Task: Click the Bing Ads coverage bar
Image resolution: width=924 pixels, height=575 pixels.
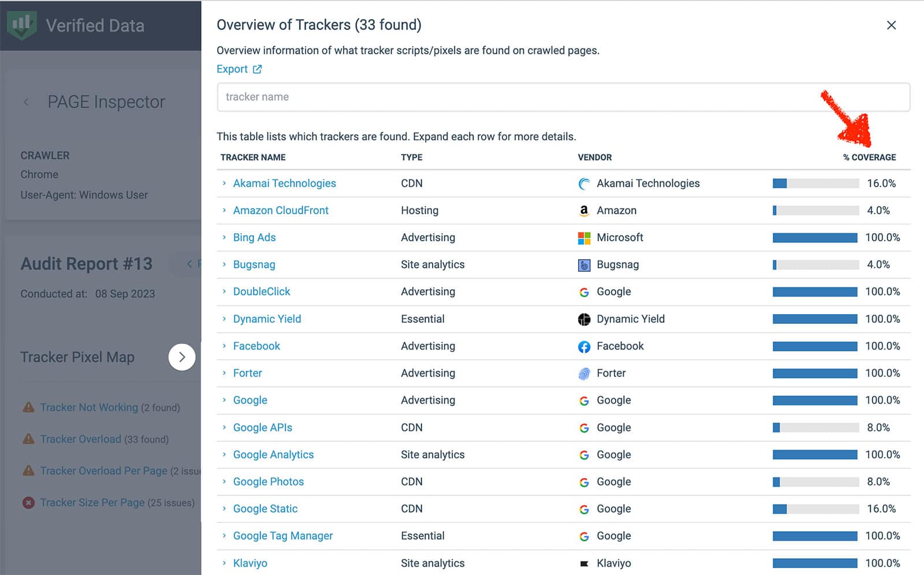Action: coord(815,238)
